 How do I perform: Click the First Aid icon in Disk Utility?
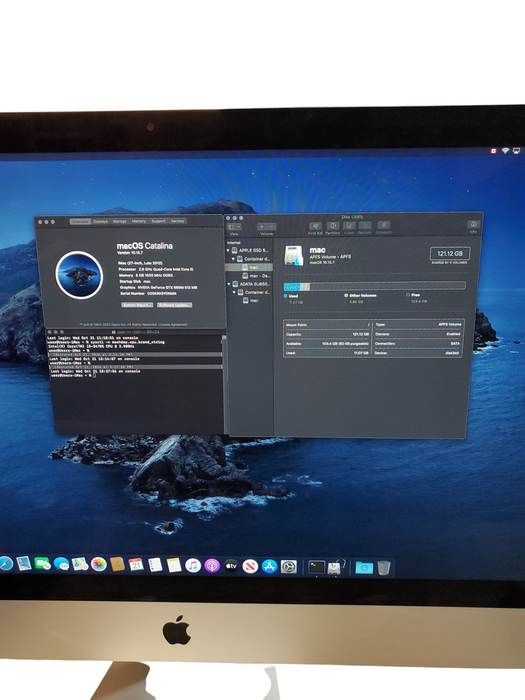click(x=315, y=226)
